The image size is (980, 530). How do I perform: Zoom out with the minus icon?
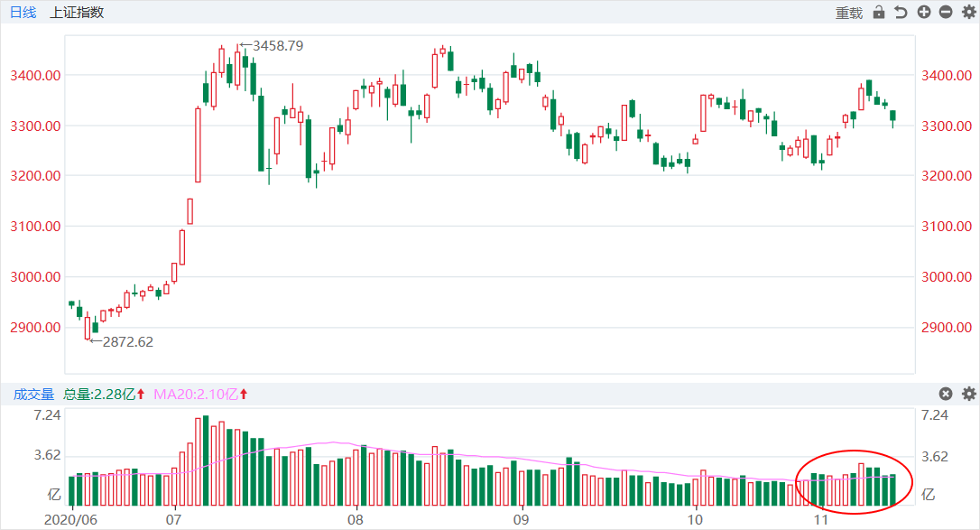(x=946, y=13)
